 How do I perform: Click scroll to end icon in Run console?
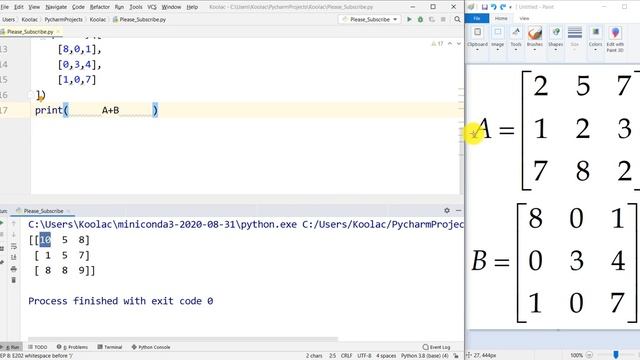13,257
